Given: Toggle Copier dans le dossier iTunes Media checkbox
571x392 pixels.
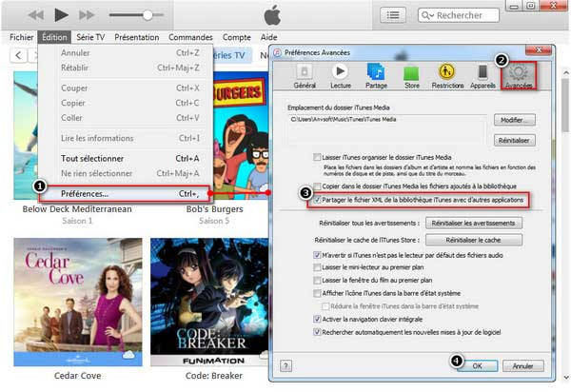Looking at the screenshot, I should pyautogui.click(x=317, y=186).
